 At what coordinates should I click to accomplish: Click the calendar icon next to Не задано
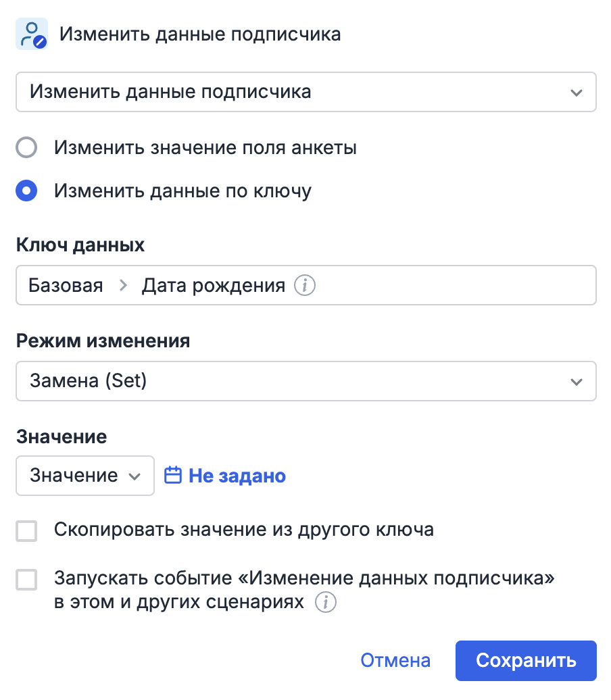pos(174,476)
